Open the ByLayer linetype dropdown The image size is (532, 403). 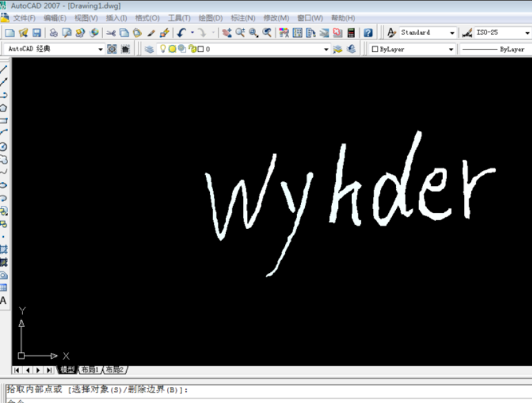pyautogui.click(x=495, y=49)
